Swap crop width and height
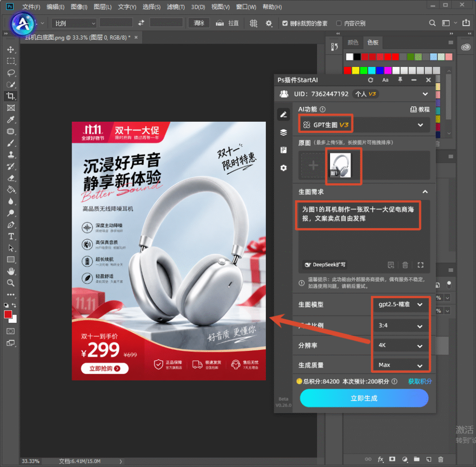 point(141,23)
